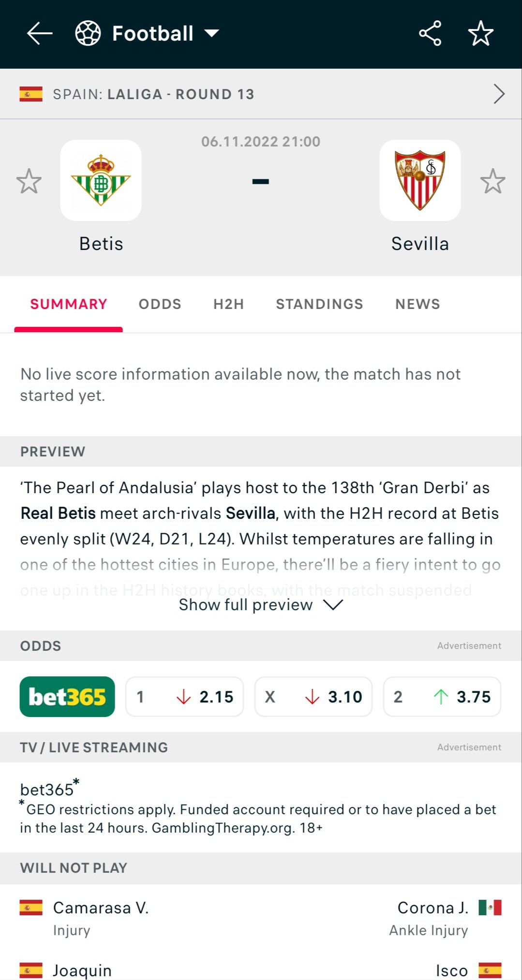Tap the football sport icon
Screen dimensions: 522x980
88,33
